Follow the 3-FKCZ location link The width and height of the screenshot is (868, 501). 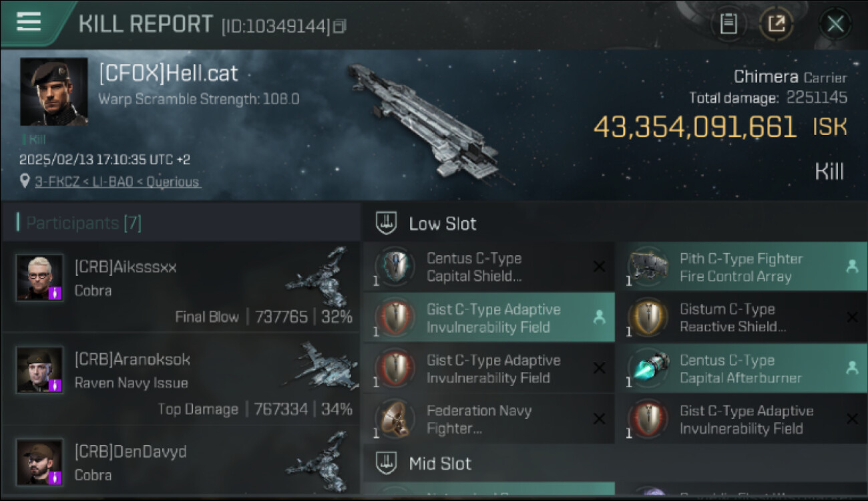[x=118, y=182]
